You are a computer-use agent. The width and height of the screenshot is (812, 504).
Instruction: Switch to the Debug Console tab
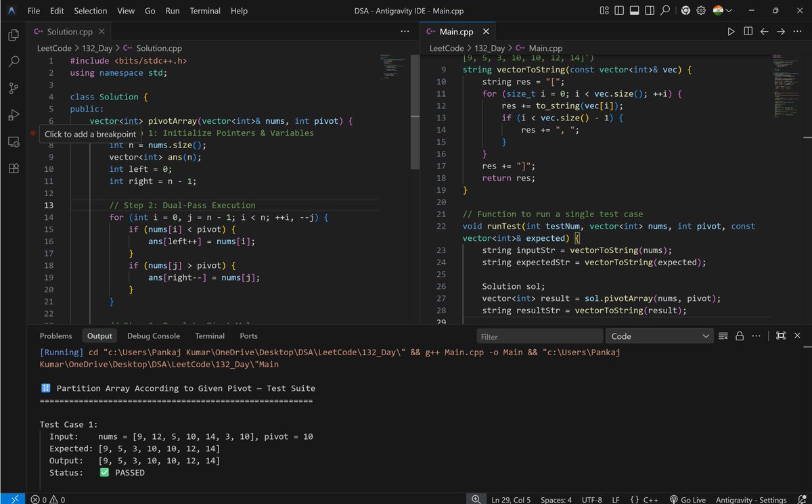coord(154,336)
